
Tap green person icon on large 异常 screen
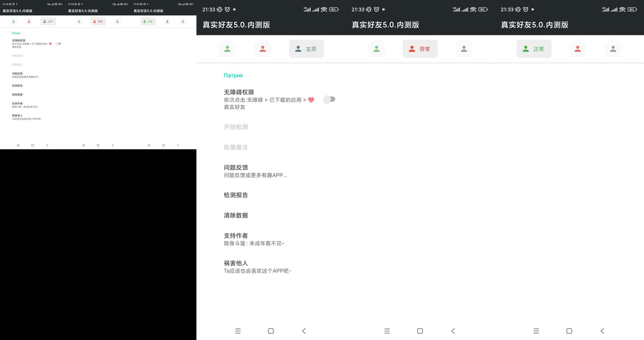coord(376,49)
